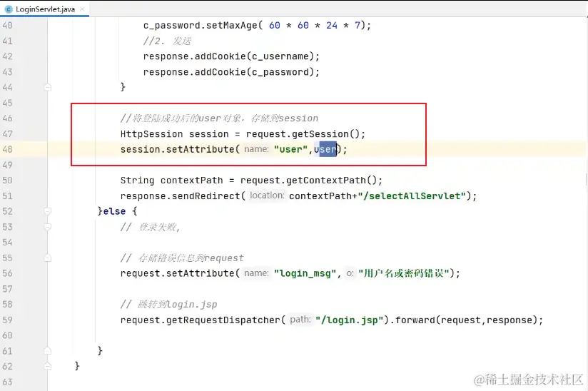Viewport: 588px width, 391px height.
Task: Click HttpSession type on line 47
Action: [151, 134]
